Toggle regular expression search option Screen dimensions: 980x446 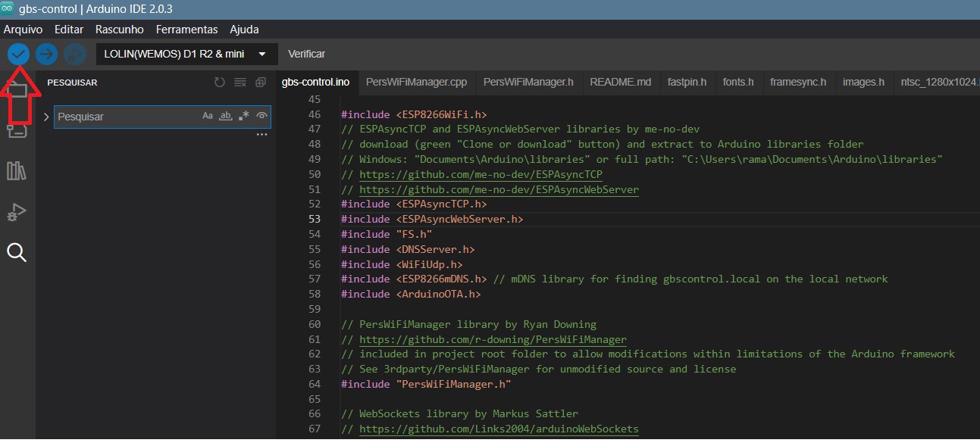coord(243,116)
